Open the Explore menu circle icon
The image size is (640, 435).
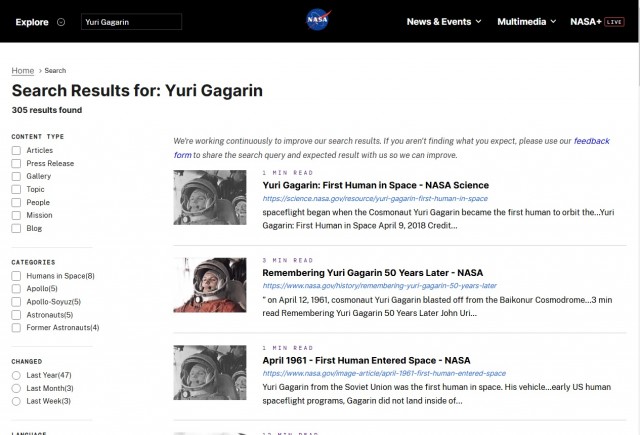click(x=61, y=22)
